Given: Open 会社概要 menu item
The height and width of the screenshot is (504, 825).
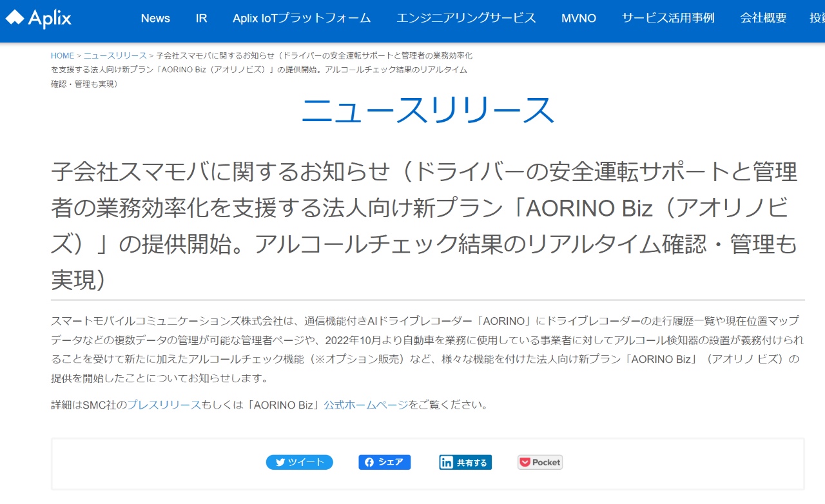Looking at the screenshot, I should [764, 18].
